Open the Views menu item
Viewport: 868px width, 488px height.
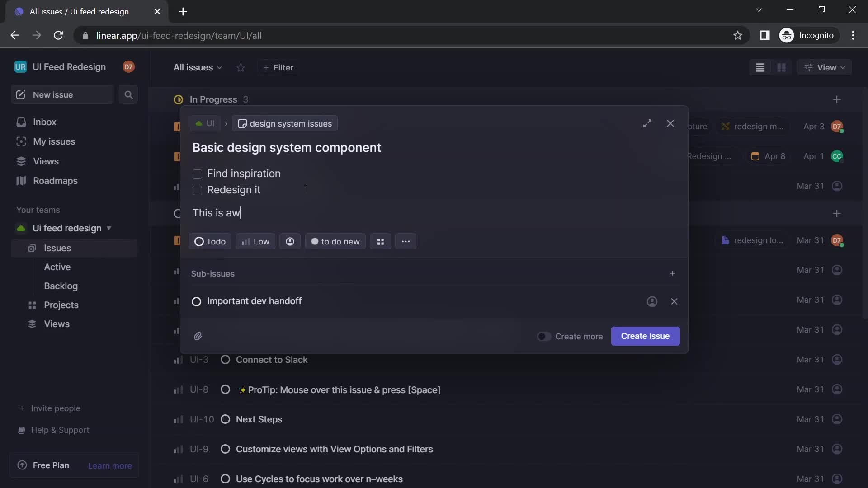click(45, 161)
